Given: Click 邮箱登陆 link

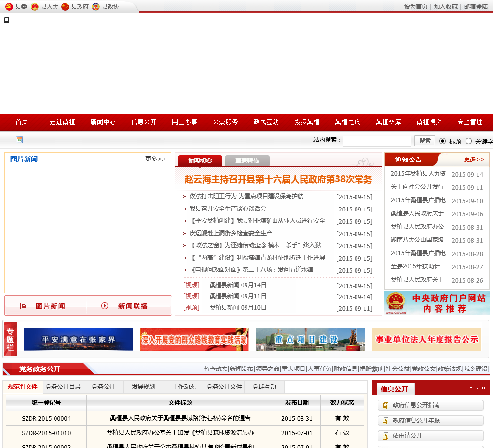Looking at the screenshot, I should 476,7.
